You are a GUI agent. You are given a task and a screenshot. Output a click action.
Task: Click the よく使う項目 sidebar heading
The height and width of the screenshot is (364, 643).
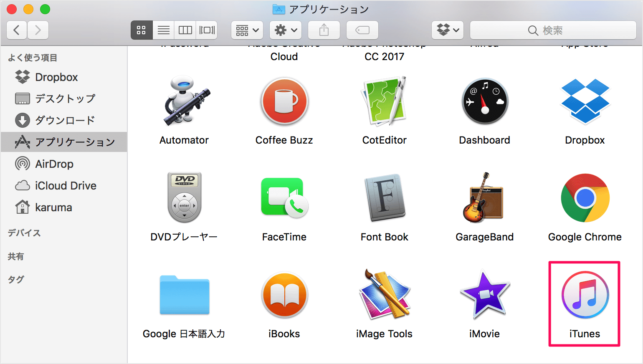click(x=33, y=58)
